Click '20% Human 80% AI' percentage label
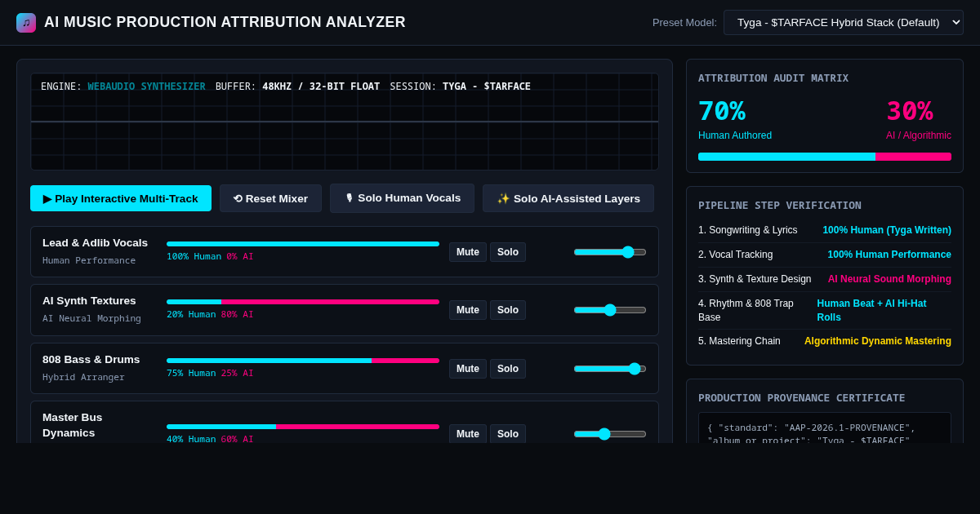The image size is (980, 514). (x=210, y=315)
